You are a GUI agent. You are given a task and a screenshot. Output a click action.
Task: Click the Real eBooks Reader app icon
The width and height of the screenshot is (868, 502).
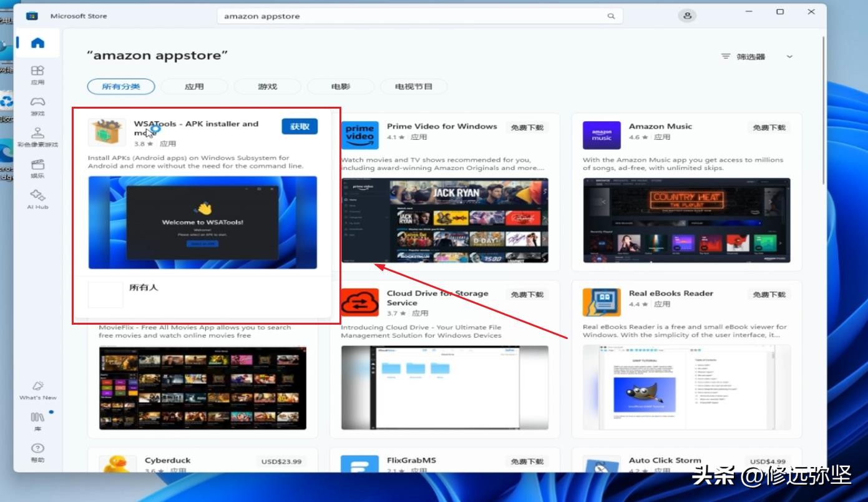[602, 302]
